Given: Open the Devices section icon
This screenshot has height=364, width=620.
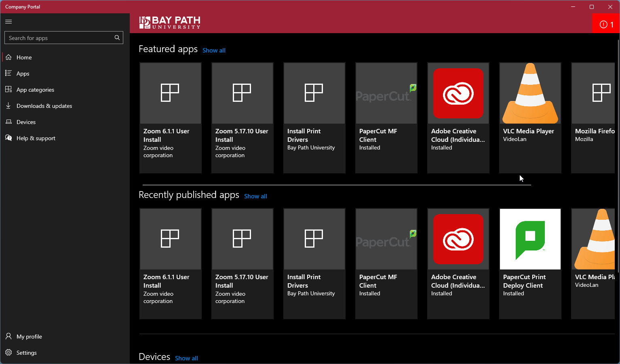Looking at the screenshot, I should tap(8, 122).
